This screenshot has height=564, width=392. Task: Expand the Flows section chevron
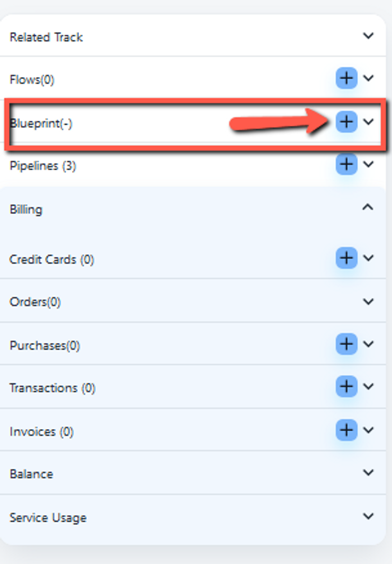tap(368, 78)
